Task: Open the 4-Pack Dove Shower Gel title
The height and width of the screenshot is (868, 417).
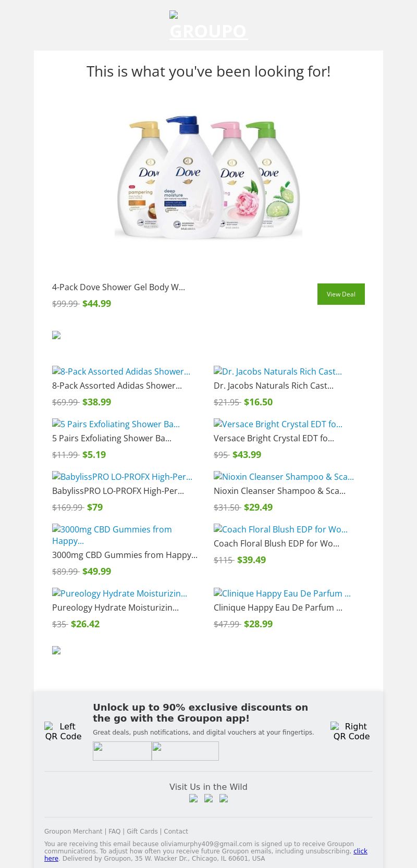Action: [118, 287]
